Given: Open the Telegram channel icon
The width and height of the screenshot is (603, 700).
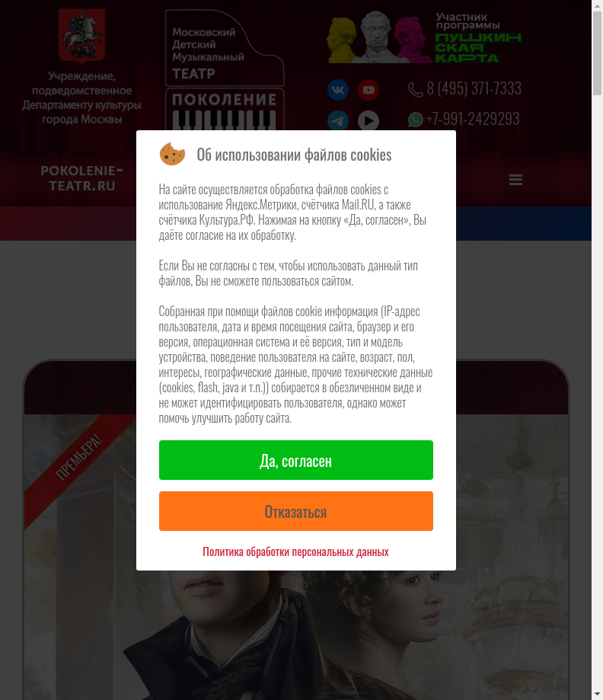Looking at the screenshot, I should click(338, 120).
